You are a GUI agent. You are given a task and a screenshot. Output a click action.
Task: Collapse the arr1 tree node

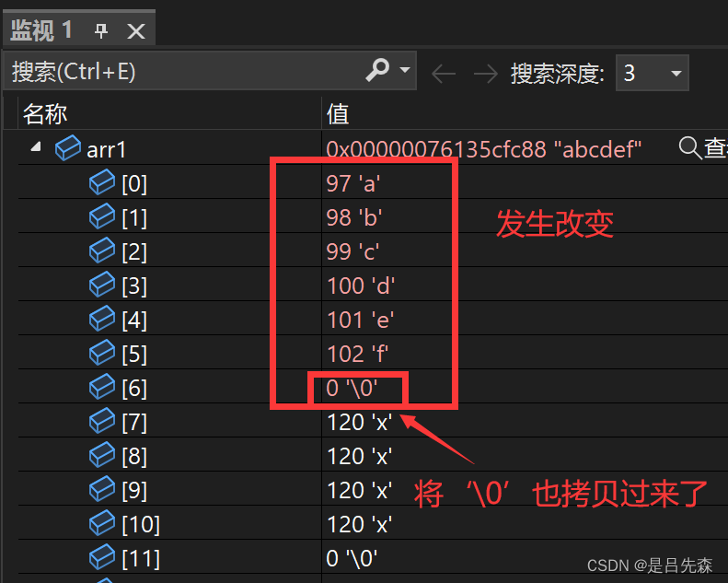click(x=36, y=147)
